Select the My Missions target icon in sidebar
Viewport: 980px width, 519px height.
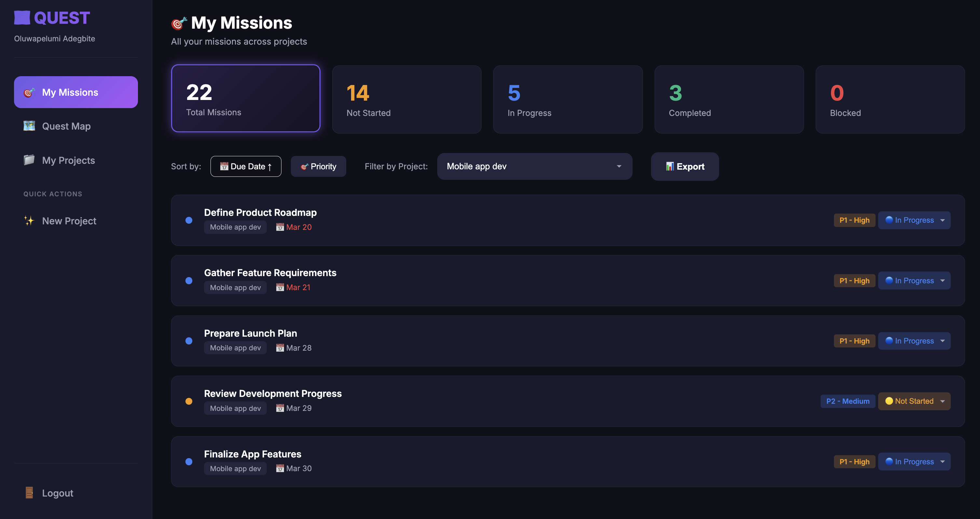(x=29, y=92)
